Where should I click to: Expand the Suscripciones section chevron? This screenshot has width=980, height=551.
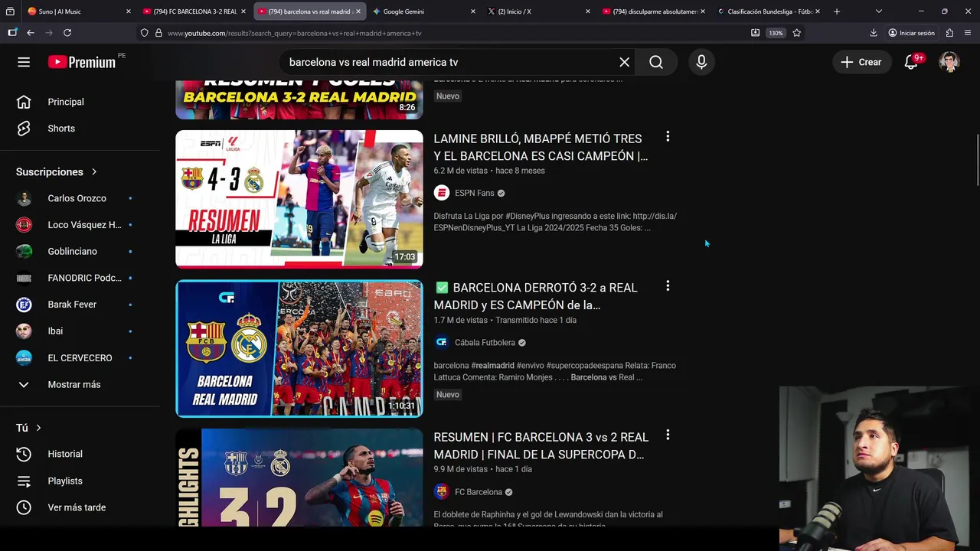(94, 172)
